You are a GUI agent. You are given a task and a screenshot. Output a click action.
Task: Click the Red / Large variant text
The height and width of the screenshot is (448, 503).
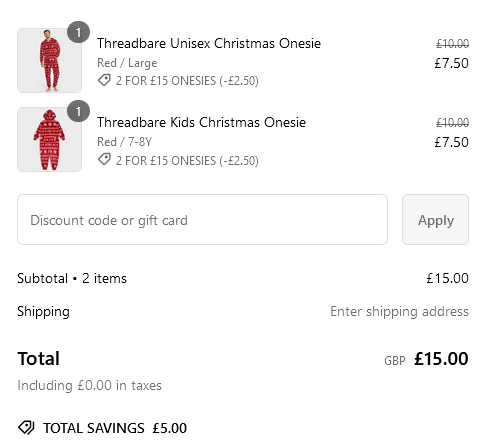tap(127, 63)
